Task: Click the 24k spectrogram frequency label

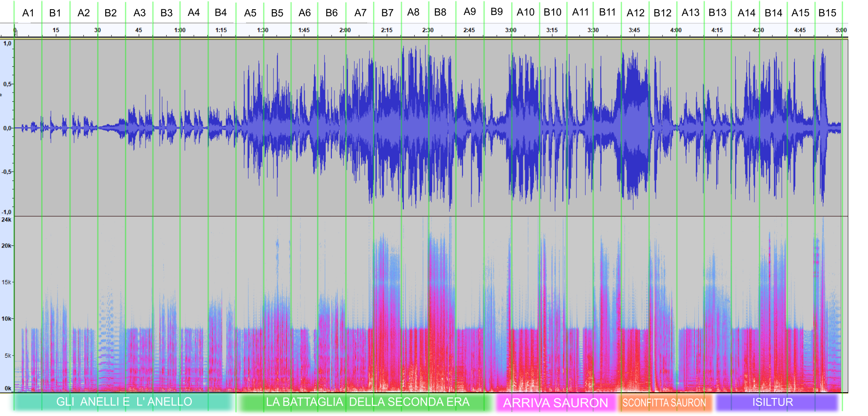Action: click(x=6, y=220)
